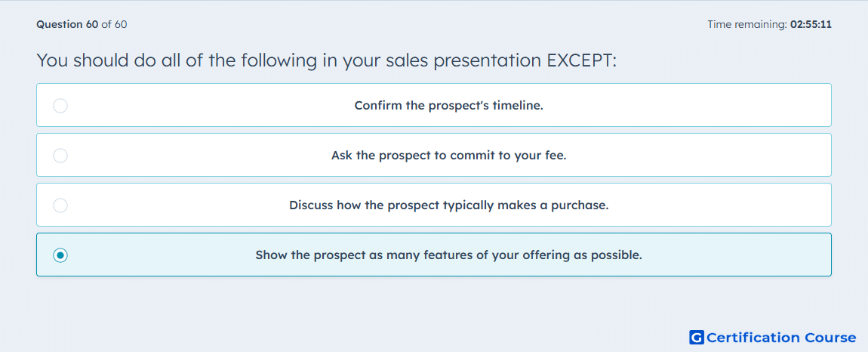Viewport: 868px width, 352px height.
Task: Click the selected radio for Show many features
Action: point(60,255)
